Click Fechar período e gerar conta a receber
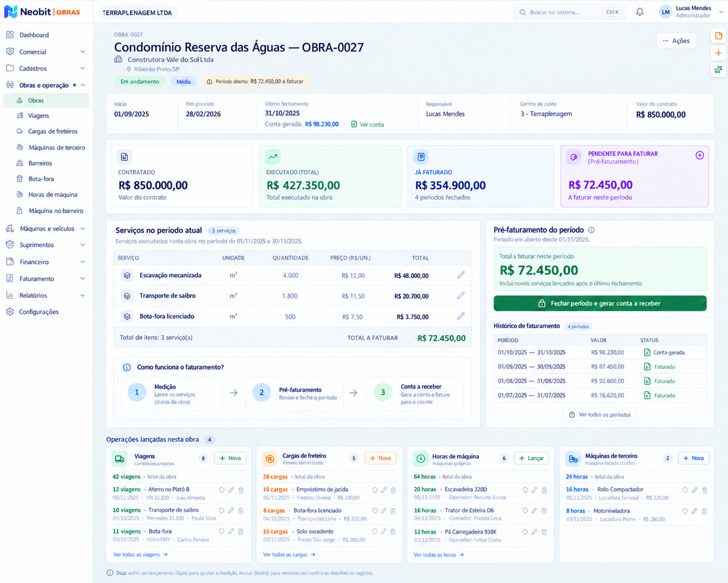 click(600, 303)
